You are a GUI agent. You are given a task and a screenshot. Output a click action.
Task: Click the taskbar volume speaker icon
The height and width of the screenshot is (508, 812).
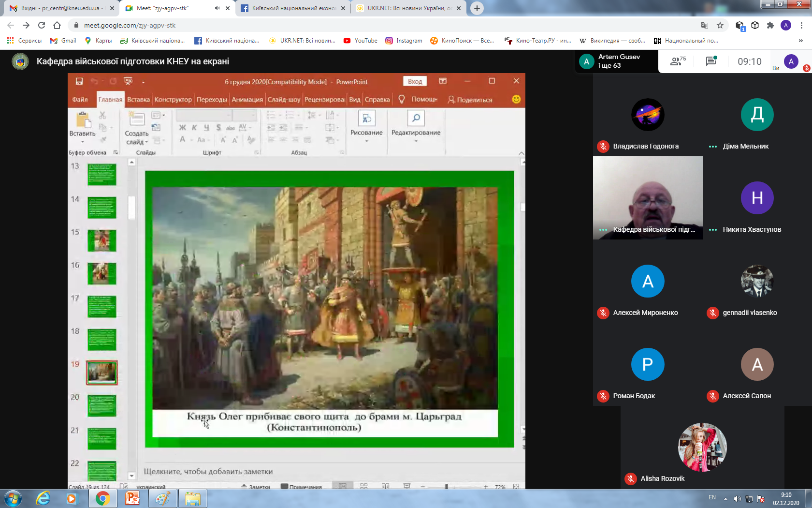tap(737, 499)
